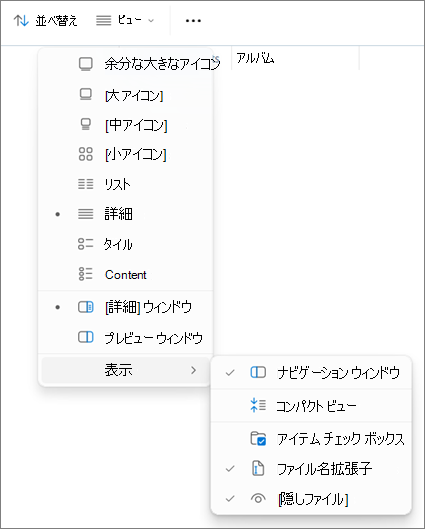This screenshot has width=425, height=529.
Task: Select 詳細 details view
Action: [125, 214]
